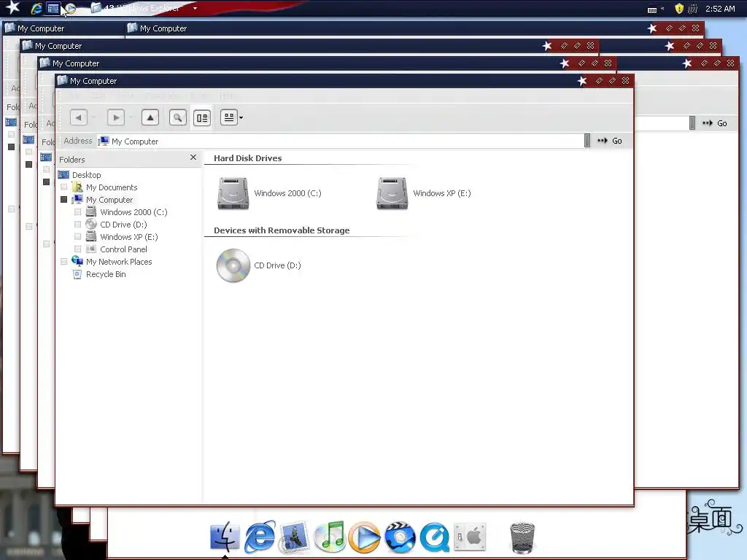Open the Views dropdown arrow
This screenshot has height=560, width=747.
click(x=241, y=117)
